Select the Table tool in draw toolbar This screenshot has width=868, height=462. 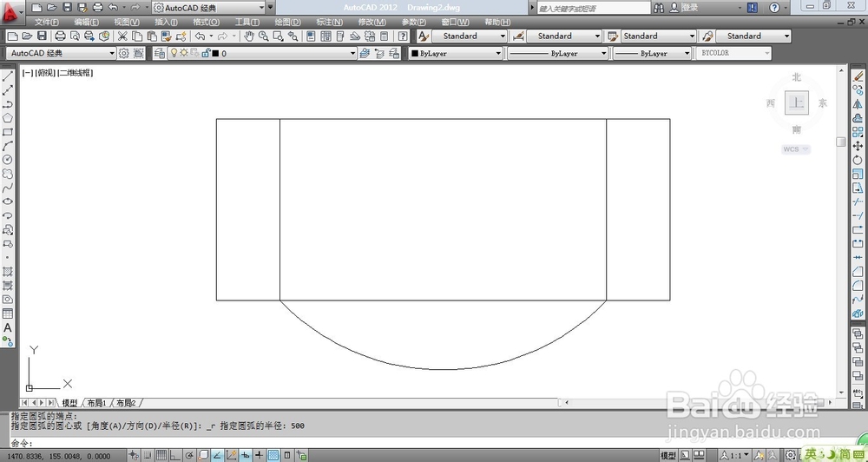pos(8,313)
